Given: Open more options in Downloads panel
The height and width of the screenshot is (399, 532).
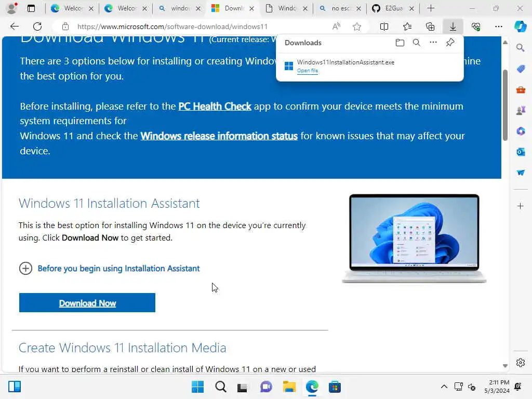Looking at the screenshot, I should tap(433, 43).
